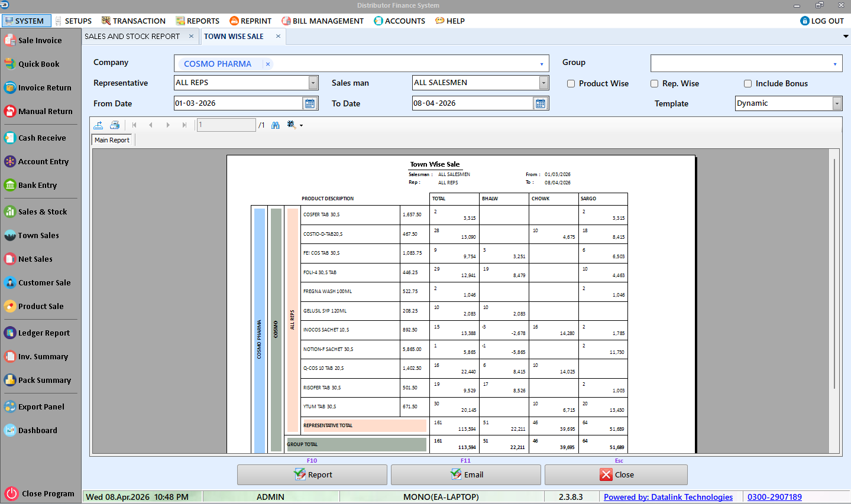Image resolution: width=851 pixels, height=504 pixels.
Task: Switch to SALES AND STOCK REPORT tab
Action: click(132, 36)
